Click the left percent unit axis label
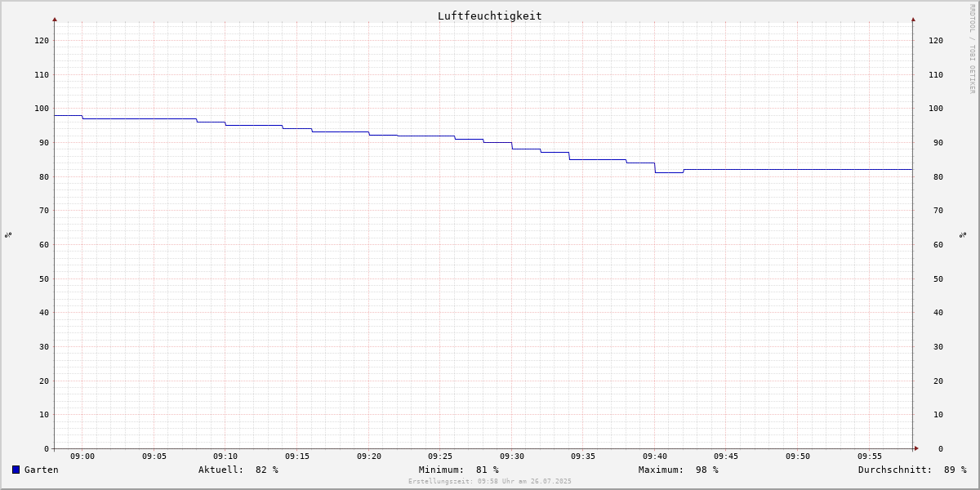Screen dimensions: 980x490 coord(8,234)
